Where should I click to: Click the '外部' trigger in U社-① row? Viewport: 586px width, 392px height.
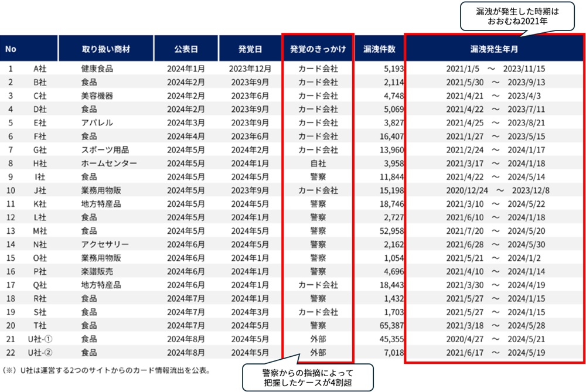tap(318, 339)
